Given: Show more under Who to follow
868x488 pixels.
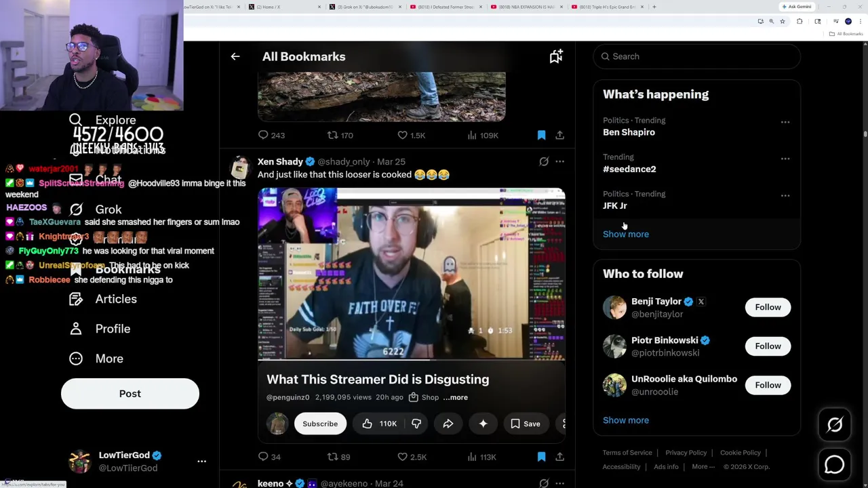Looking at the screenshot, I should [x=626, y=420].
